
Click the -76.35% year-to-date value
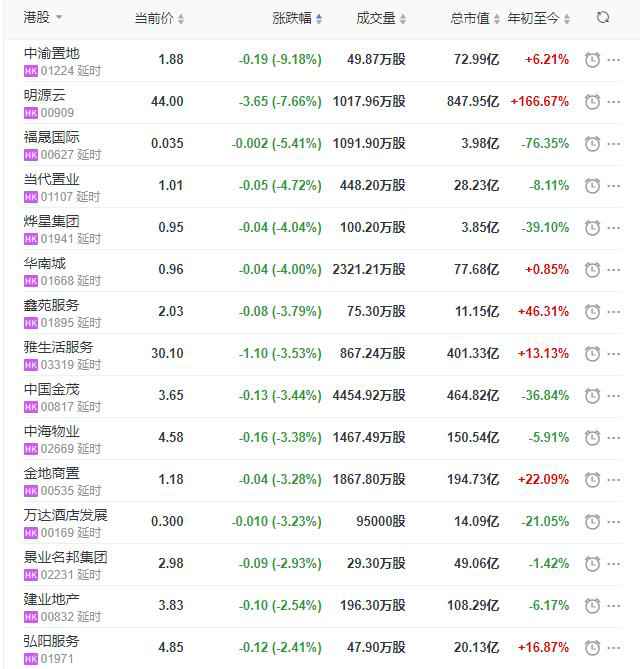click(x=545, y=143)
